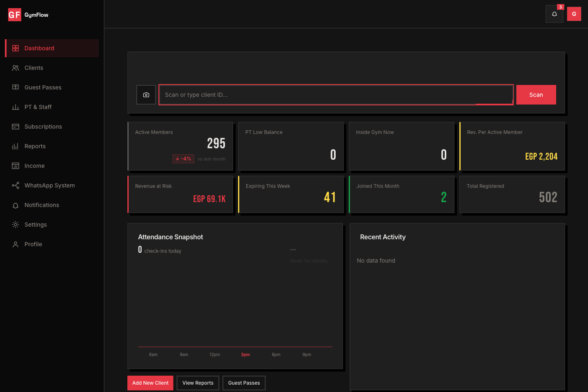This screenshot has height=392, width=588.
Task: Open the Revenue at Risk card
Action: pyautogui.click(x=180, y=194)
